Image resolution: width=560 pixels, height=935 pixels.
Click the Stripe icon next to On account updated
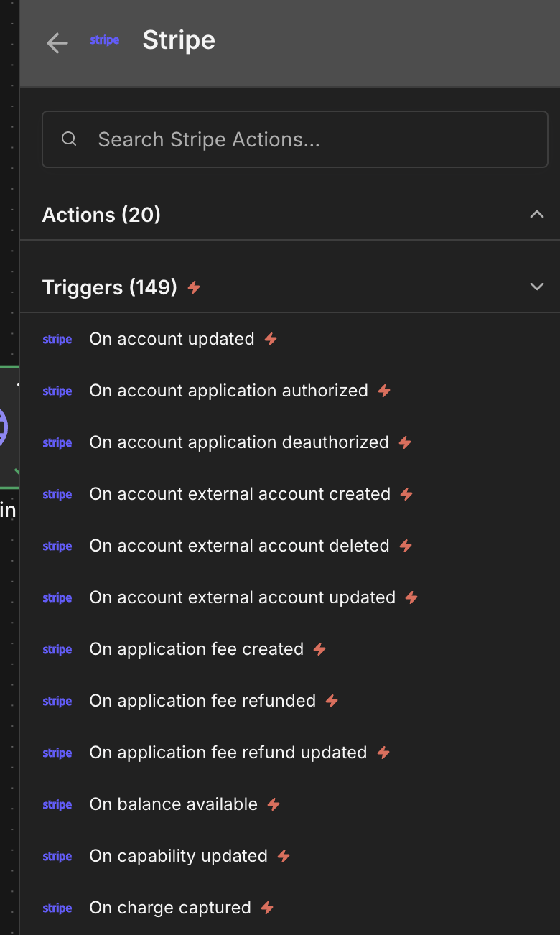tap(57, 340)
